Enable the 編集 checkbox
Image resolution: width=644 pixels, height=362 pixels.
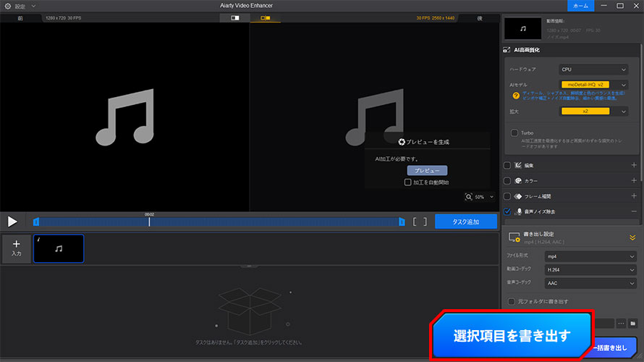(x=507, y=165)
